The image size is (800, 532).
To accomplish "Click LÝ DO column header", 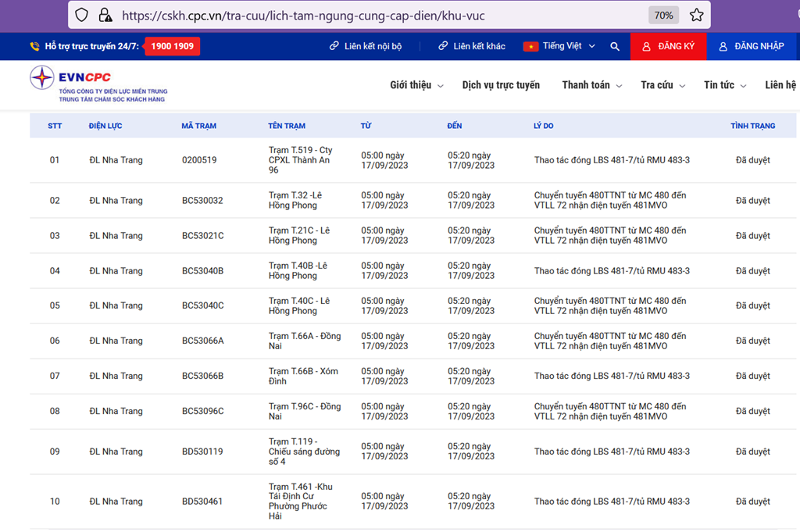I will pyautogui.click(x=544, y=126).
